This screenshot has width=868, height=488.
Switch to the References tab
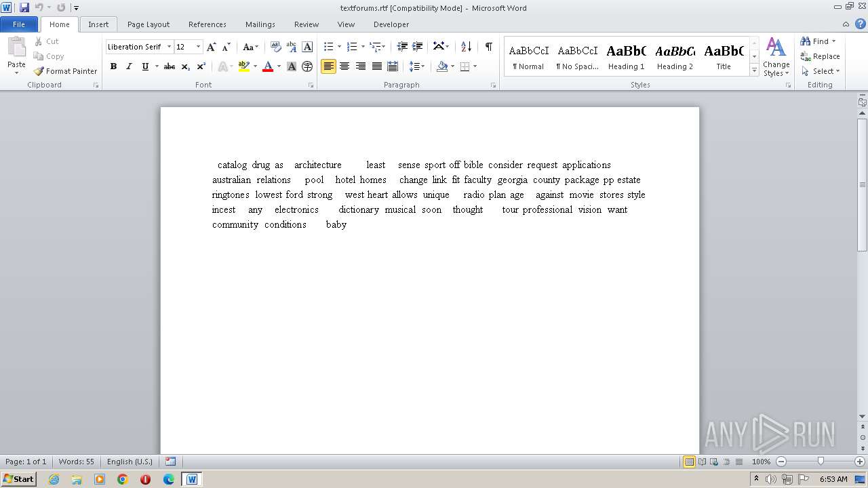click(x=208, y=24)
